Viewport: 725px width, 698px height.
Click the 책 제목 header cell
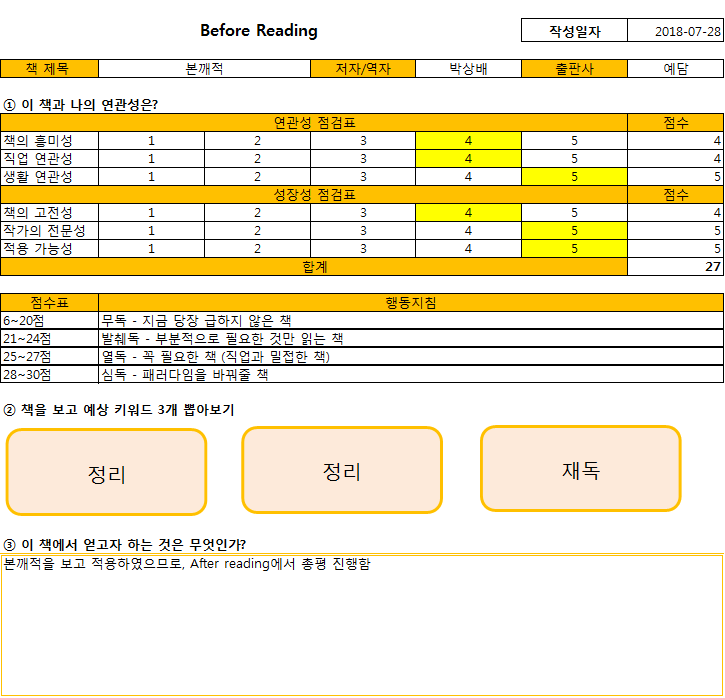(49, 68)
